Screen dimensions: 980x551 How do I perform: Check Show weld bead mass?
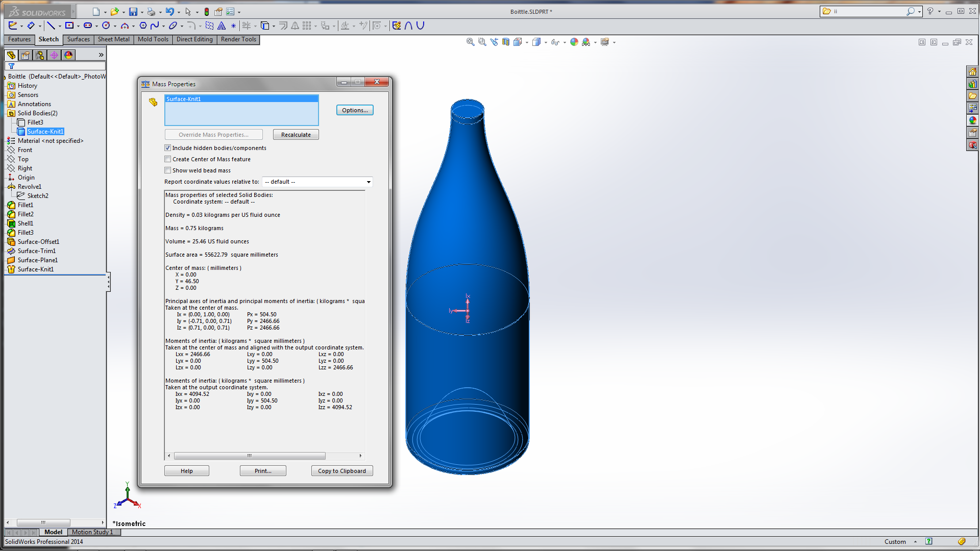click(167, 170)
